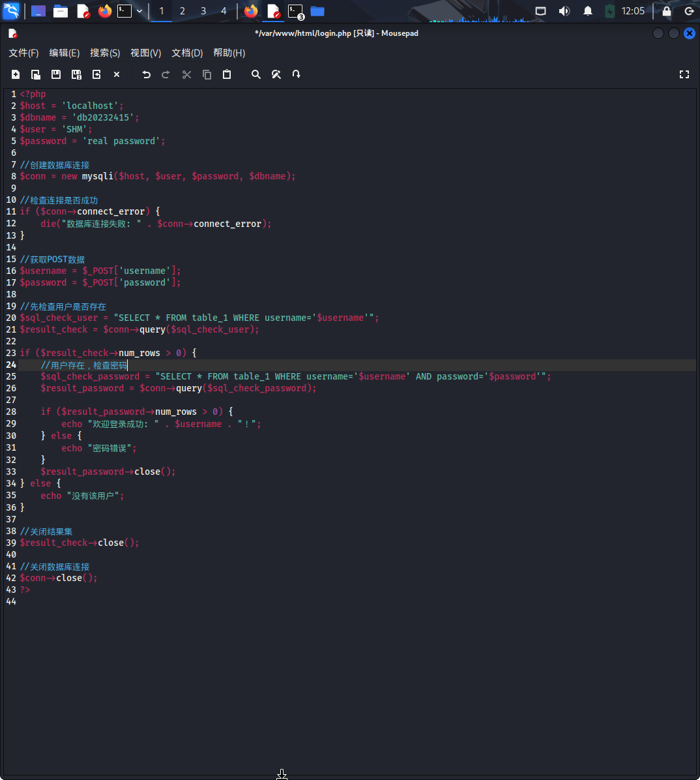This screenshot has width=700, height=780.
Task: Click the echo "欢迎登录成功" line
Action: (162, 424)
